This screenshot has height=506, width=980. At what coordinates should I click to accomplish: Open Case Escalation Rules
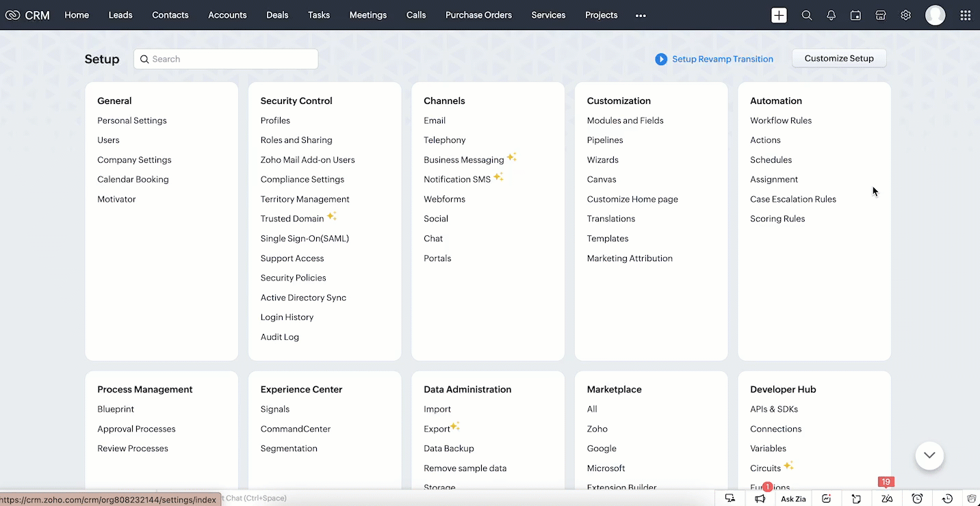coord(793,199)
